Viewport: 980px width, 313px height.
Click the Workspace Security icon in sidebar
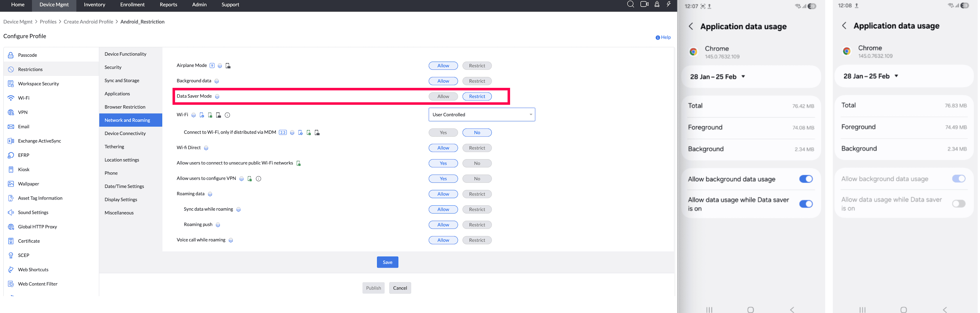pos(11,84)
